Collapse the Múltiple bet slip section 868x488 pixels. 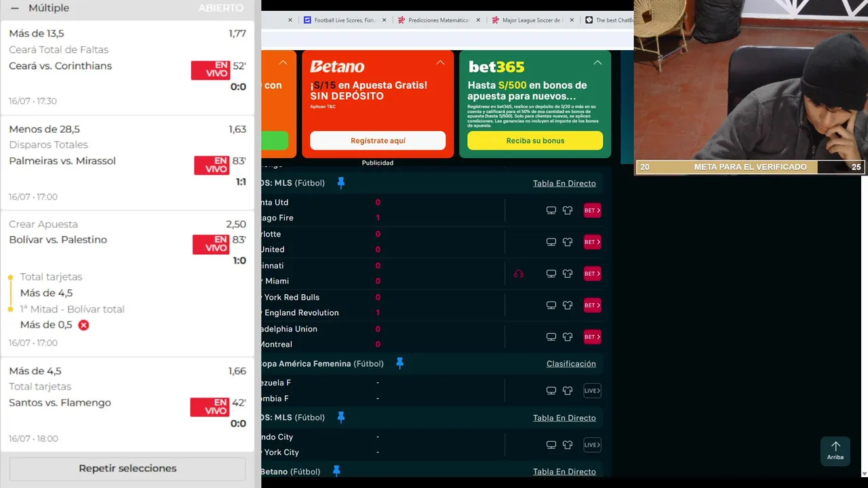pos(14,8)
